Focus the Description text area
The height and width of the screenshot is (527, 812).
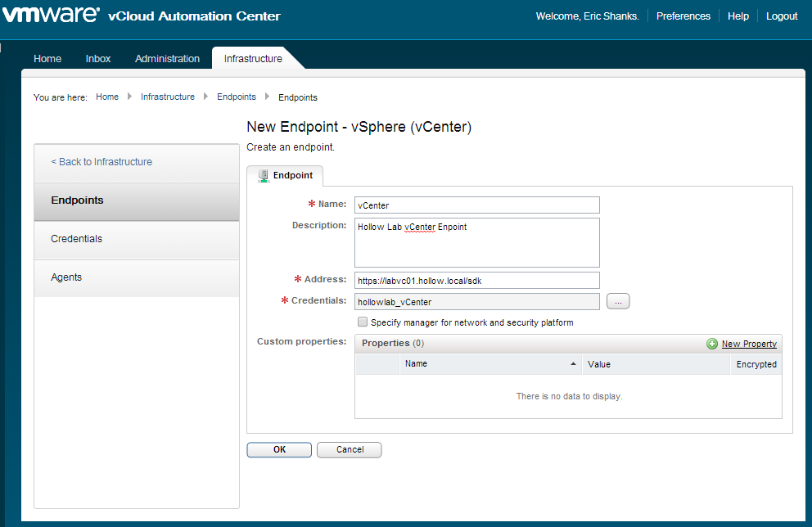coord(476,242)
